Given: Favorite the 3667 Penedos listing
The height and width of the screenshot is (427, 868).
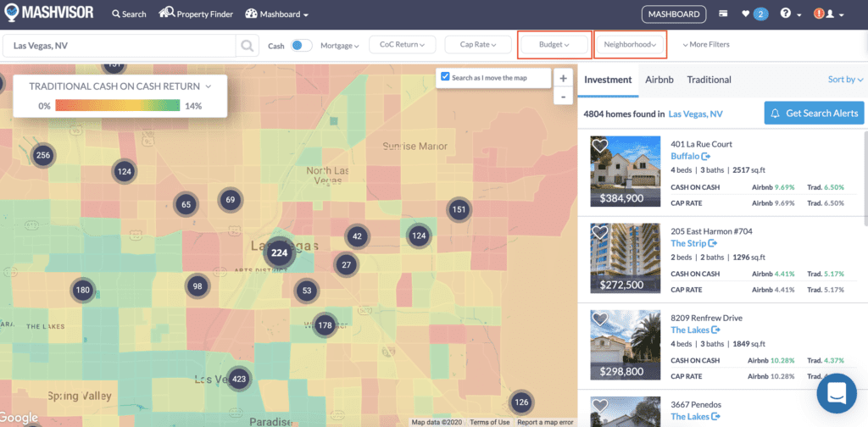Looking at the screenshot, I should click(x=600, y=406).
